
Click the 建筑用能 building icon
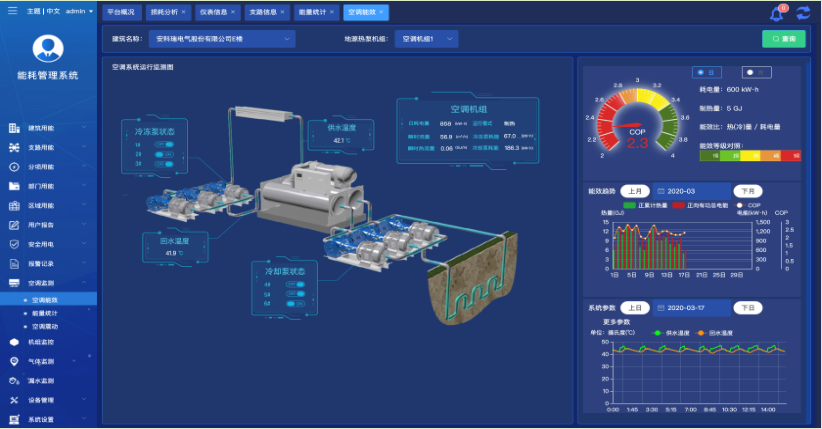coord(14,128)
